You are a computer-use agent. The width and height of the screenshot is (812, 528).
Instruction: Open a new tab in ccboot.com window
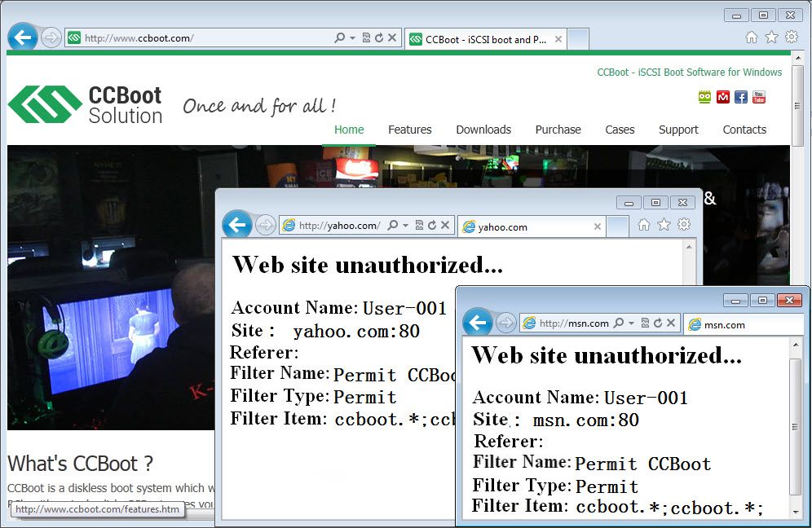pyautogui.click(x=578, y=39)
